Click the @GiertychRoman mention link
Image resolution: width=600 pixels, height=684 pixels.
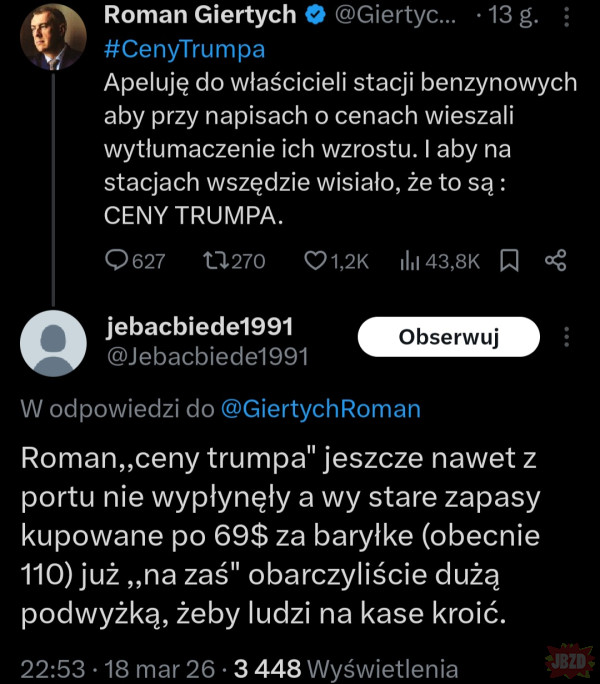point(318,409)
